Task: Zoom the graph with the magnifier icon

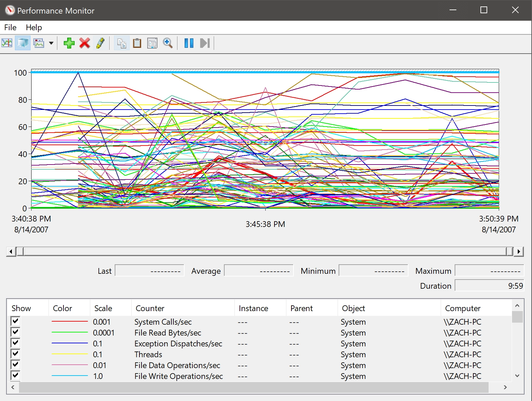Action: coord(168,43)
